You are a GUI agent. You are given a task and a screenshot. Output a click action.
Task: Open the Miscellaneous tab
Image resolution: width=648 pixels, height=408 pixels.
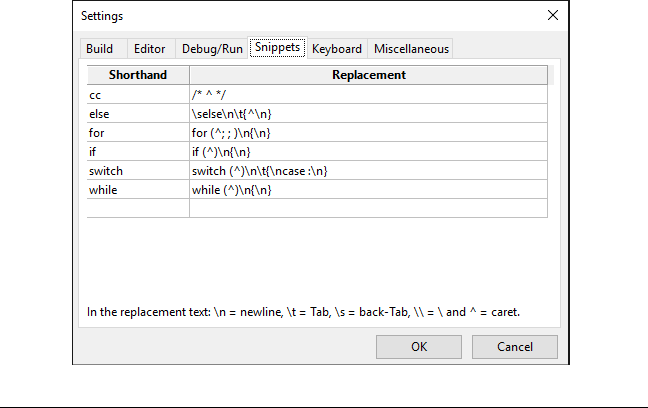pos(411,48)
